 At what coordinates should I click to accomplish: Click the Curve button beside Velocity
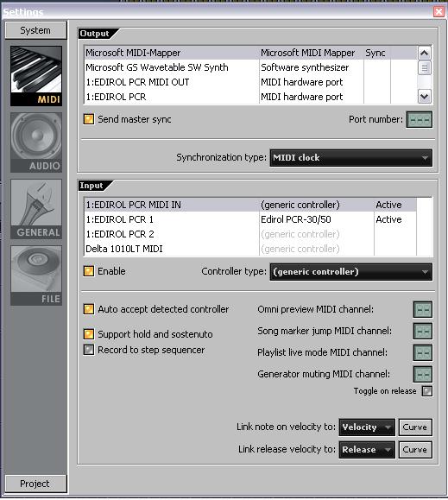coord(415,427)
